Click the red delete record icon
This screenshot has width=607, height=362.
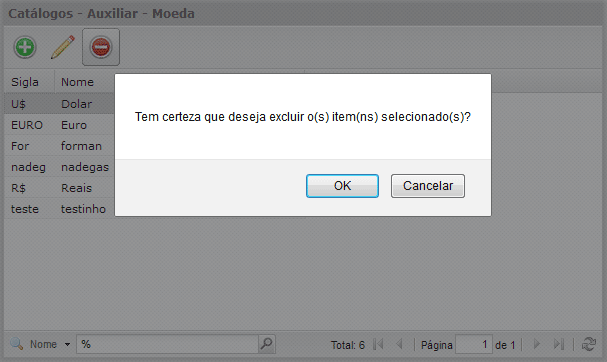click(101, 47)
